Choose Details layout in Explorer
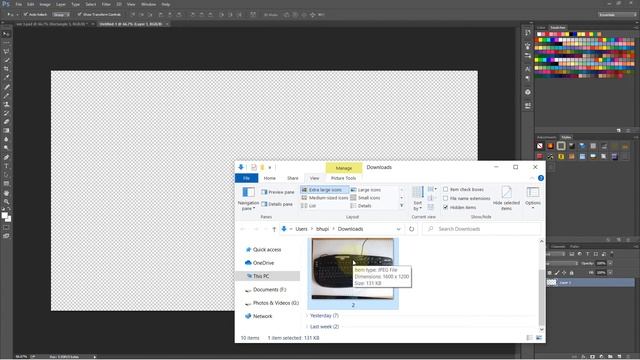 pos(361,206)
